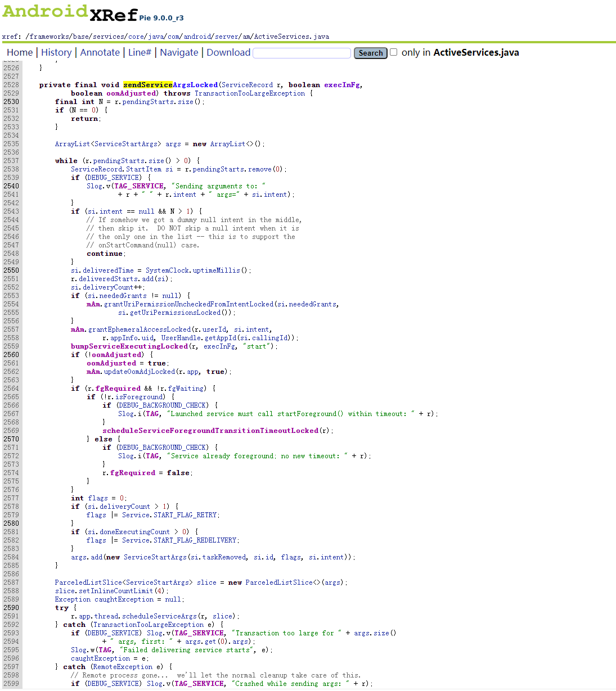Focus the search text field
The height and width of the screenshot is (691, 616).
point(302,53)
